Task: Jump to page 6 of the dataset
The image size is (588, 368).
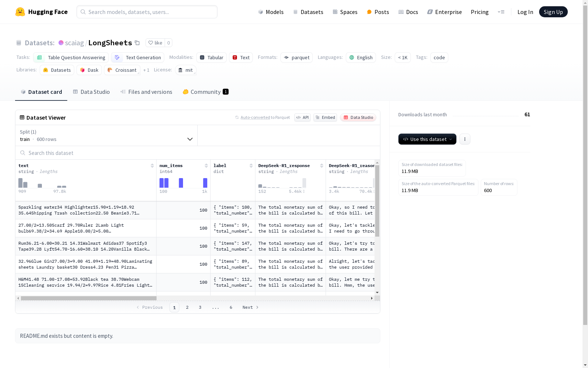Action: coord(231,307)
